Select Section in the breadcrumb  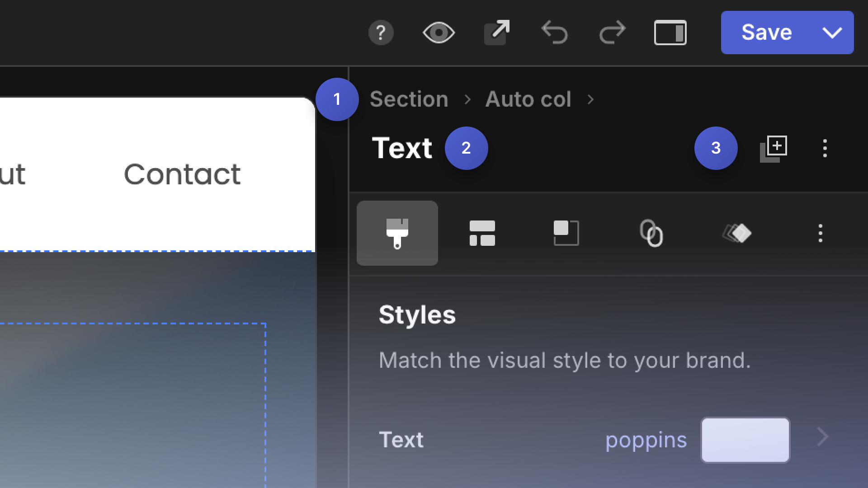pos(409,99)
